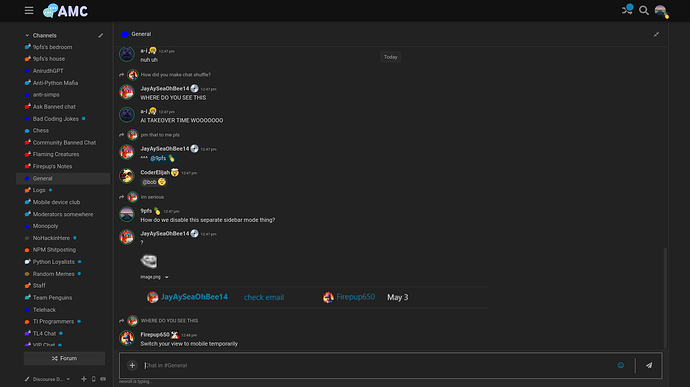
Task: Open the Anti-Python Mafia channel
Action: click(63, 83)
